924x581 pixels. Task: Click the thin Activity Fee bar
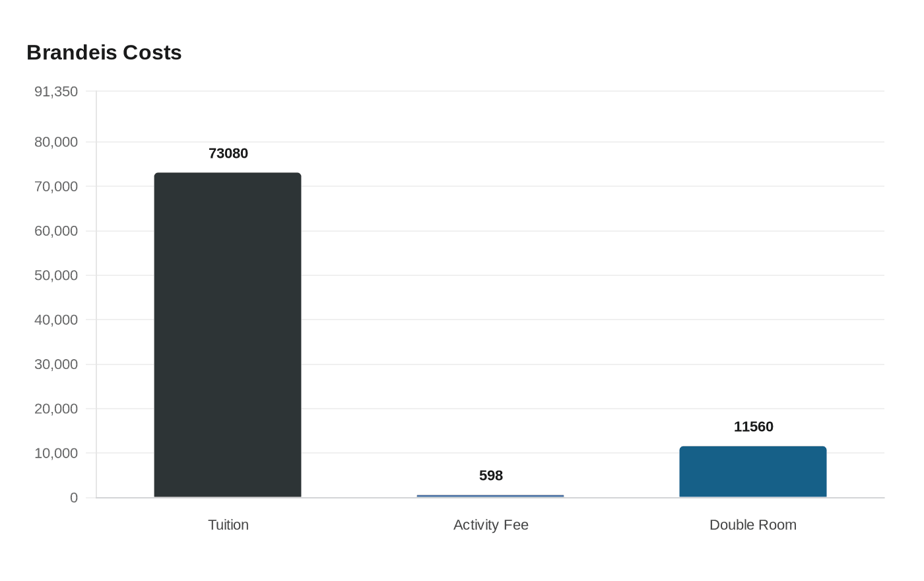[x=490, y=496]
